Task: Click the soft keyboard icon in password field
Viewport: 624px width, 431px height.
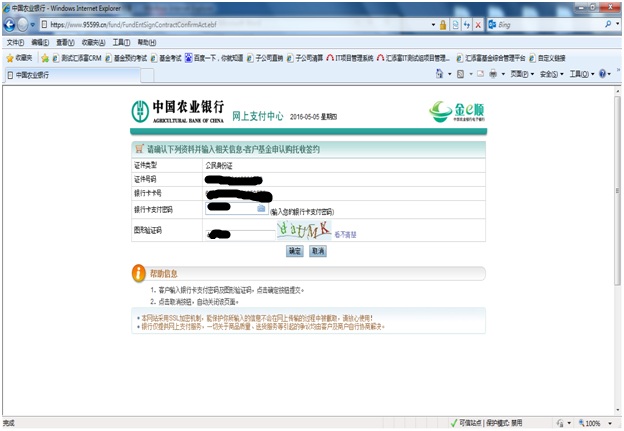Action: 261,209
